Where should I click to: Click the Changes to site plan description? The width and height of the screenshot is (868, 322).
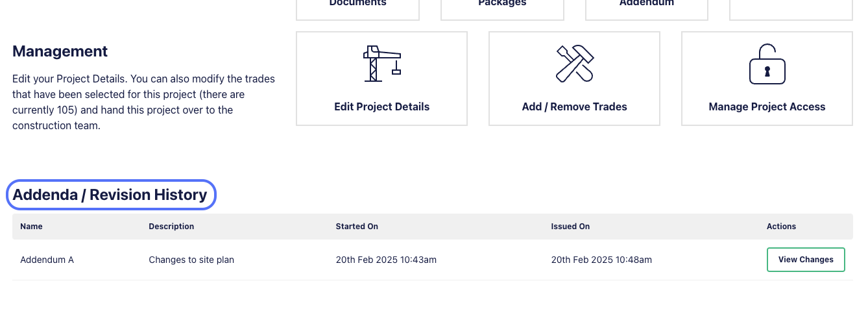[x=191, y=260]
